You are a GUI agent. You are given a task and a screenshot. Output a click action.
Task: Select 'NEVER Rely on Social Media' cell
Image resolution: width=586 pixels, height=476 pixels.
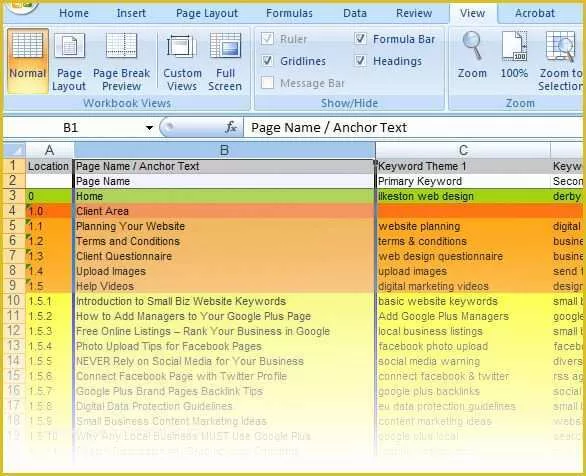[224, 361]
